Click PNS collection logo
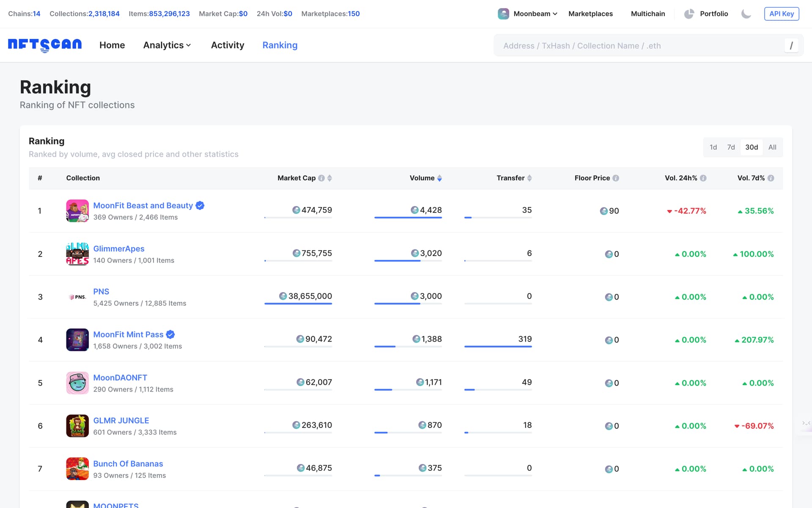Screen dimensions: 812x508 click(77, 297)
